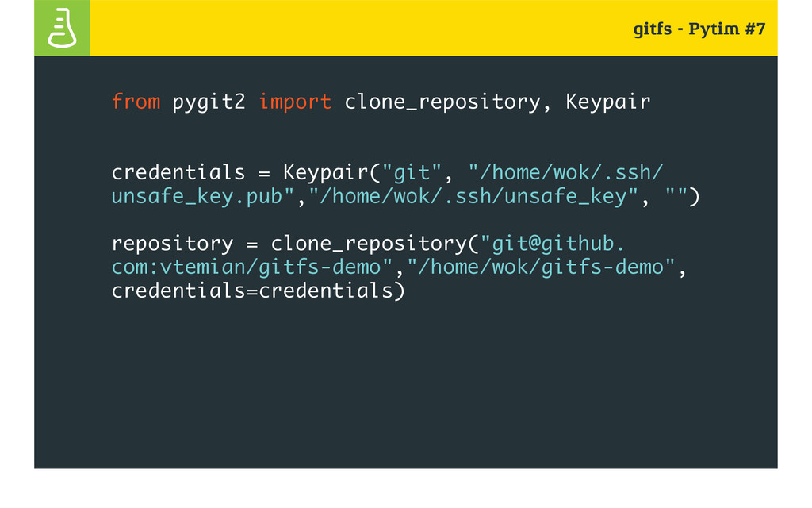Select the "pygit2" module name
This screenshot has width=812, height=508.
pyautogui.click(x=209, y=102)
